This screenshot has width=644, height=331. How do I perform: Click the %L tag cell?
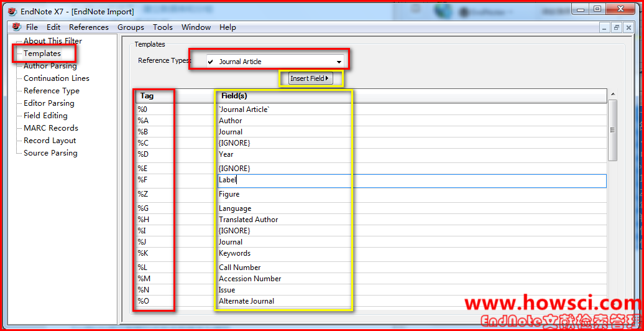pyautogui.click(x=176, y=268)
